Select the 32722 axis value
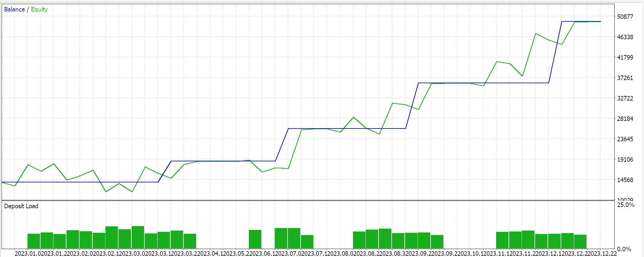Image resolution: width=644 pixels, height=257 pixels. click(x=625, y=98)
